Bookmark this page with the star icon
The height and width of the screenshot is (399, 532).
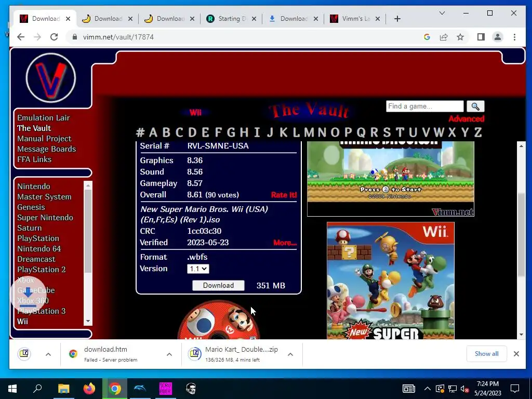click(x=460, y=37)
